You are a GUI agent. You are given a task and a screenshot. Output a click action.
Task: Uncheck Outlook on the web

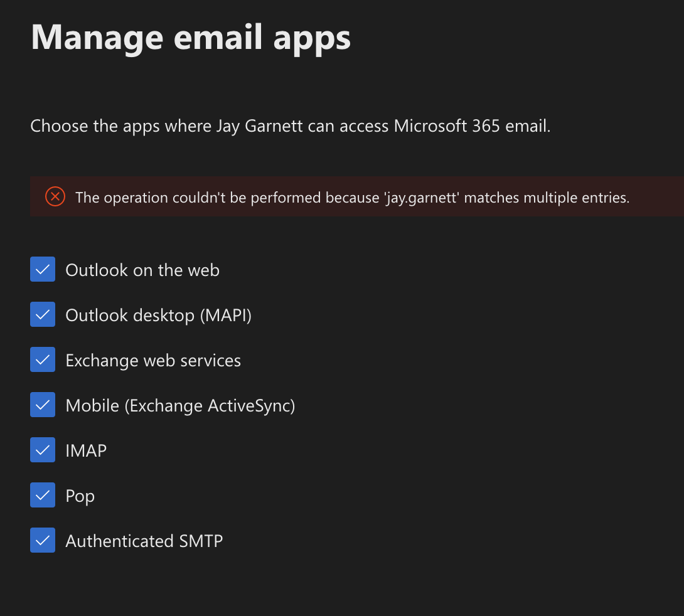[x=42, y=269]
